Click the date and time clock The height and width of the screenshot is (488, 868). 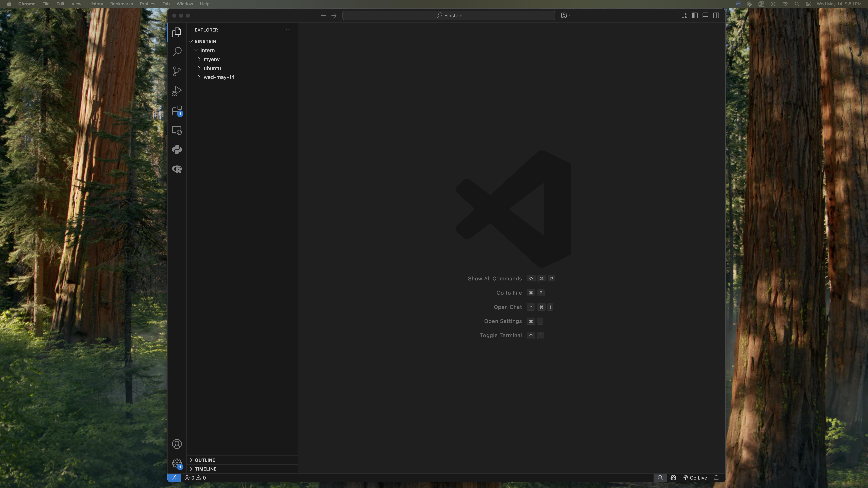(x=839, y=4)
